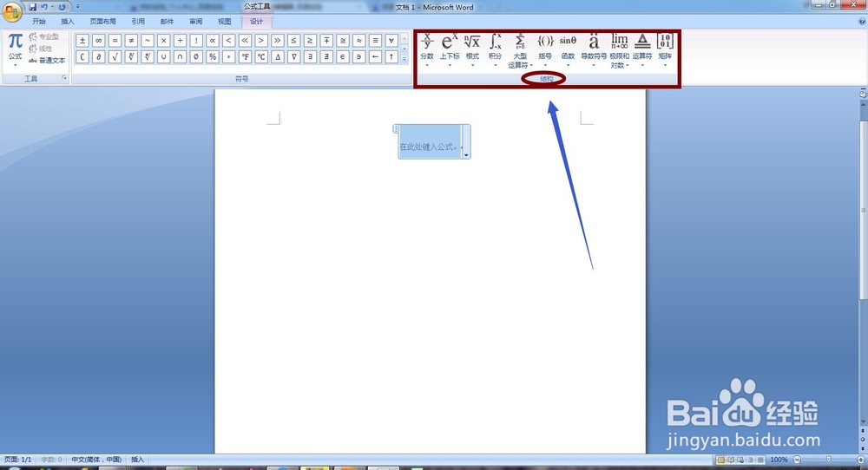The height and width of the screenshot is (470, 868).
Task: Open the References (引用) ribbon tab
Action: 138,22
